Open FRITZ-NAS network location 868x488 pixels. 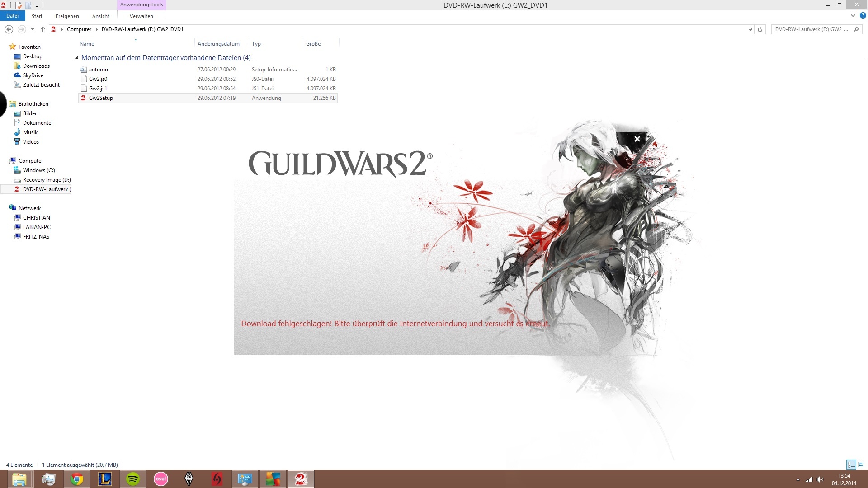pyautogui.click(x=36, y=237)
